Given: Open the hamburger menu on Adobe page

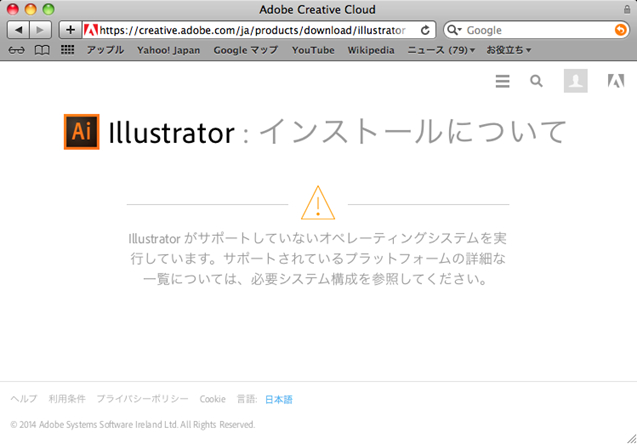Looking at the screenshot, I should pyautogui.click(x=503, y=81).
